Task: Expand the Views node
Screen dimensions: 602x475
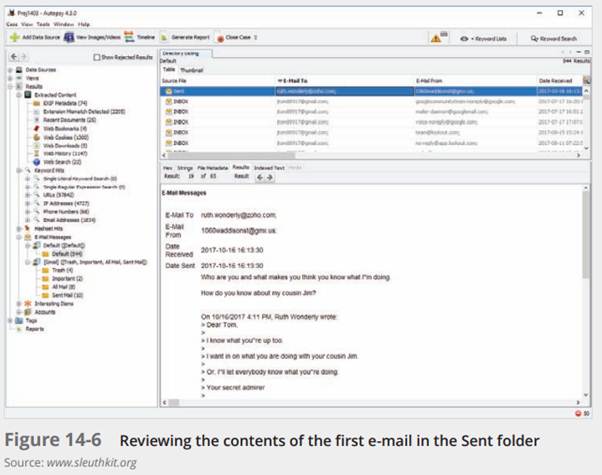Action: tap(10, 78)
